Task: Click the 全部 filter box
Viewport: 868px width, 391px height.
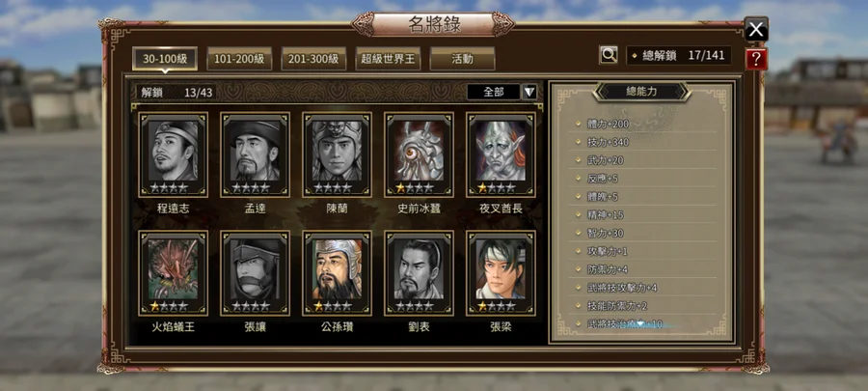Action: click(494, 92)
